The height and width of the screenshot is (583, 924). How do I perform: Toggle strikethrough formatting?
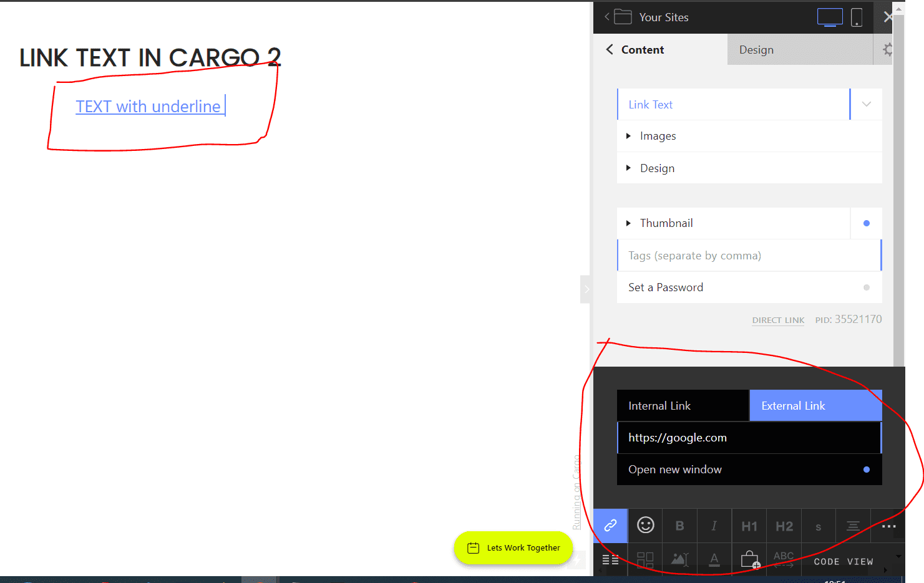point(819,526)
